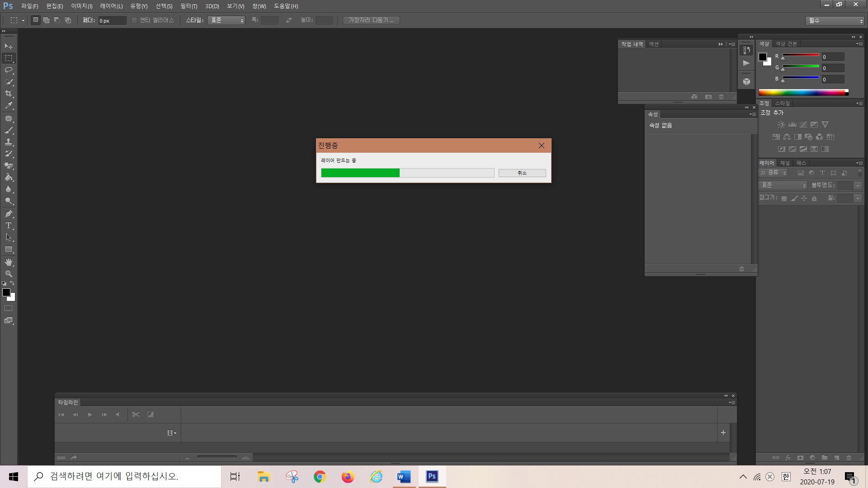Swap foreground and background colors

[x=12, y=283]
